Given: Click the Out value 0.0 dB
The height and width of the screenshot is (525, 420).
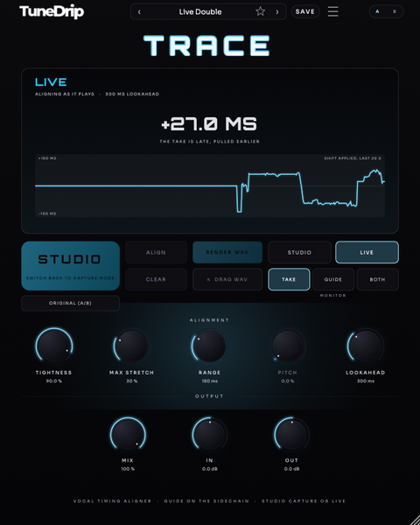Looking at the screenshot, I should (291, 469).
